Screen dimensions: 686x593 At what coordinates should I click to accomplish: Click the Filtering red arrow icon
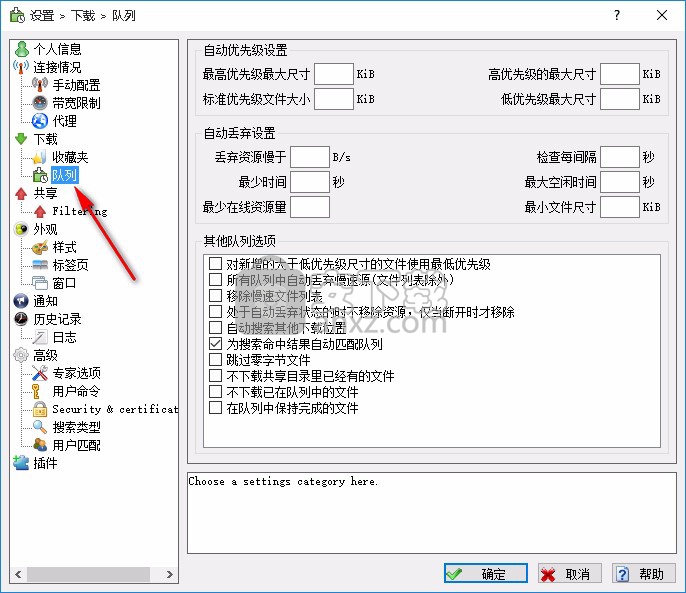click(x=40, y=211)
